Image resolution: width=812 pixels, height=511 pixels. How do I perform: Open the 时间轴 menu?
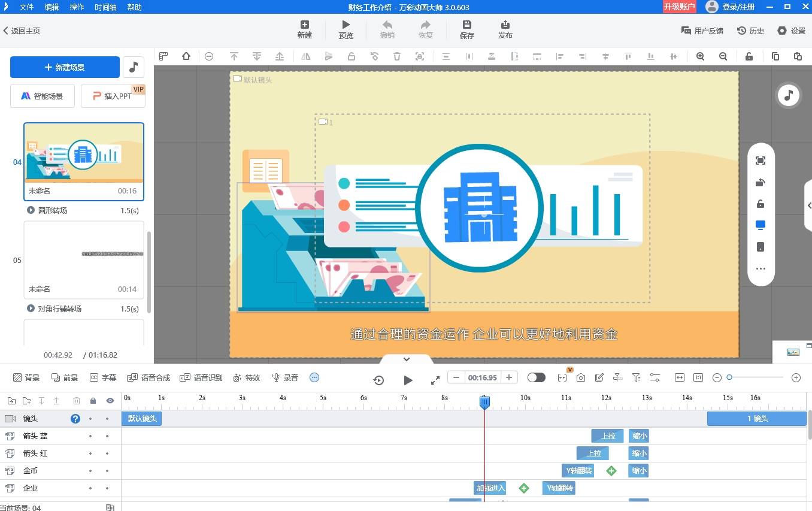(106, 7)
